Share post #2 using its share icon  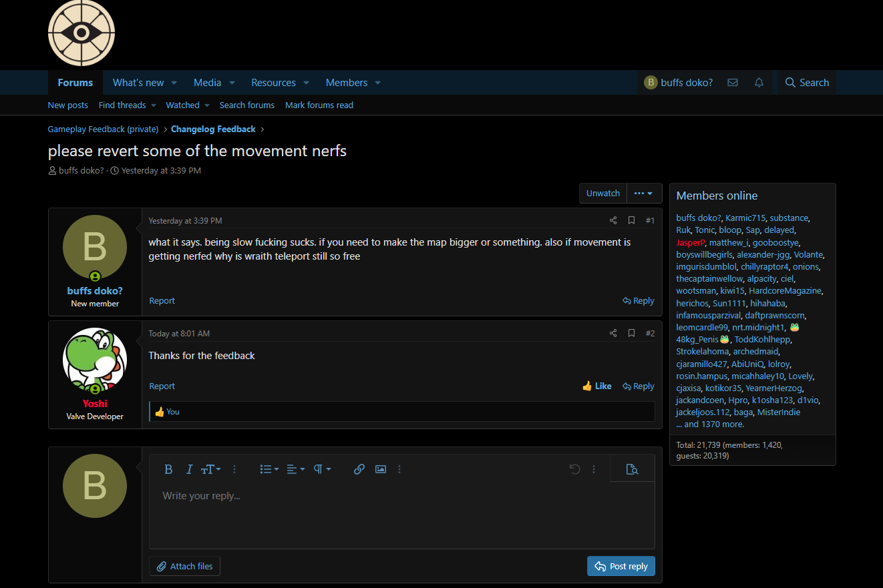pyautogui.click(x=613, y=333)
